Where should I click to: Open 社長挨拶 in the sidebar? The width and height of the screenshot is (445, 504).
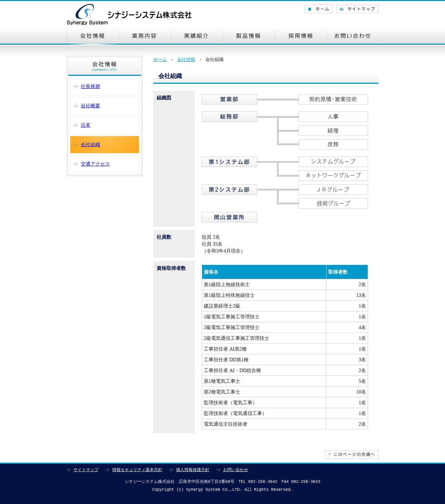pos(90,86)
